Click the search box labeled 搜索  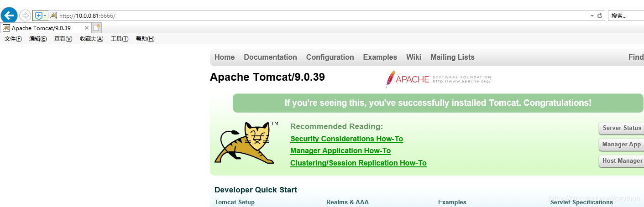click(x=626, y=16)
